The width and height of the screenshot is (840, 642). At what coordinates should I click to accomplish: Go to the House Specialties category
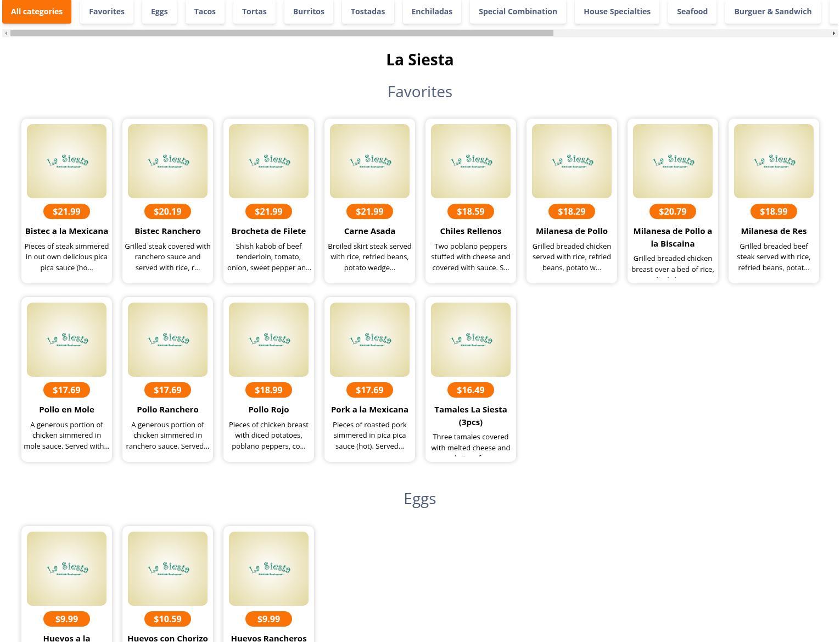tap(617, 12)
